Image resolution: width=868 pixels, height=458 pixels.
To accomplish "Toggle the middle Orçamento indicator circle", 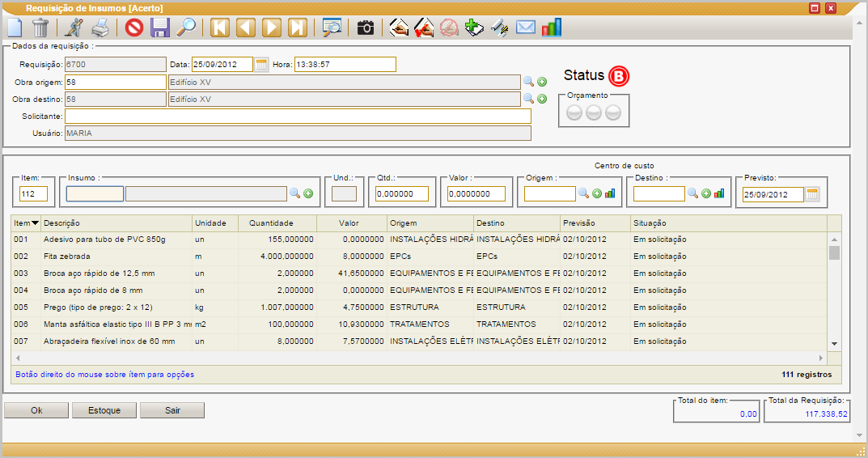I will pyautogui.click(x=594, y=112).
